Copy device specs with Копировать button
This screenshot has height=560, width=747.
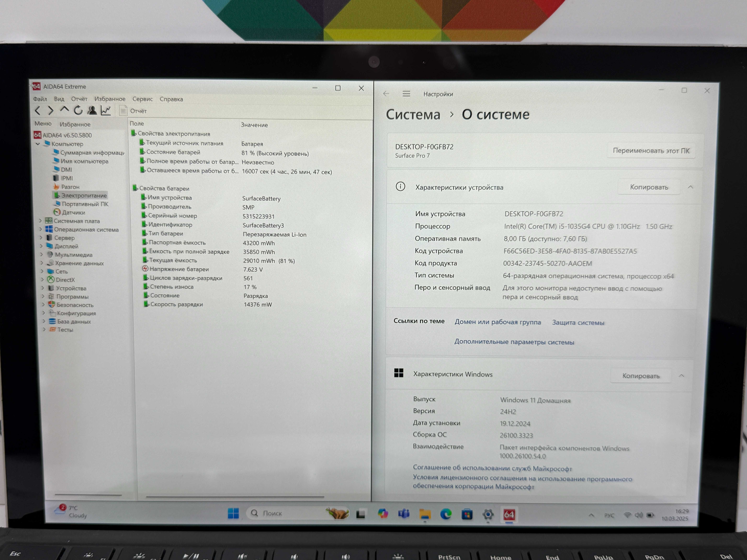coord(649,187)
